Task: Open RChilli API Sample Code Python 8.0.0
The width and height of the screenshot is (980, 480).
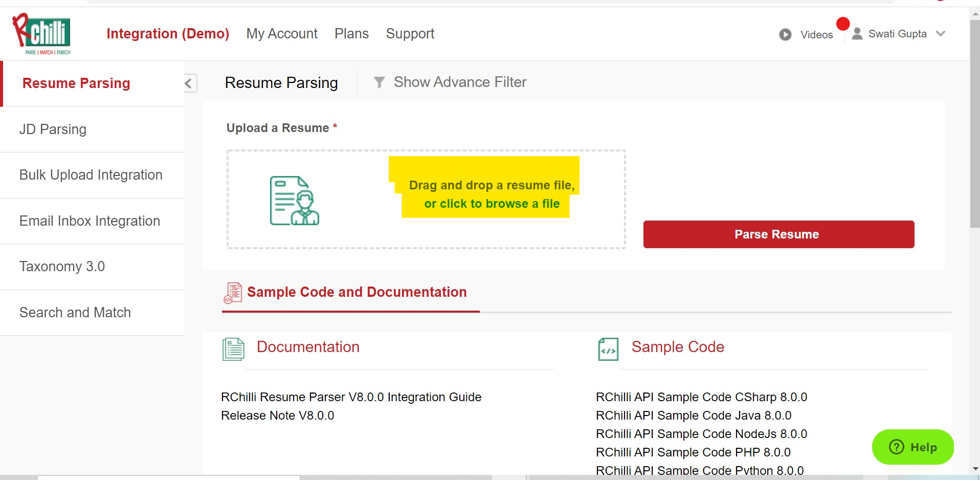Action: (x=700, y=470)
